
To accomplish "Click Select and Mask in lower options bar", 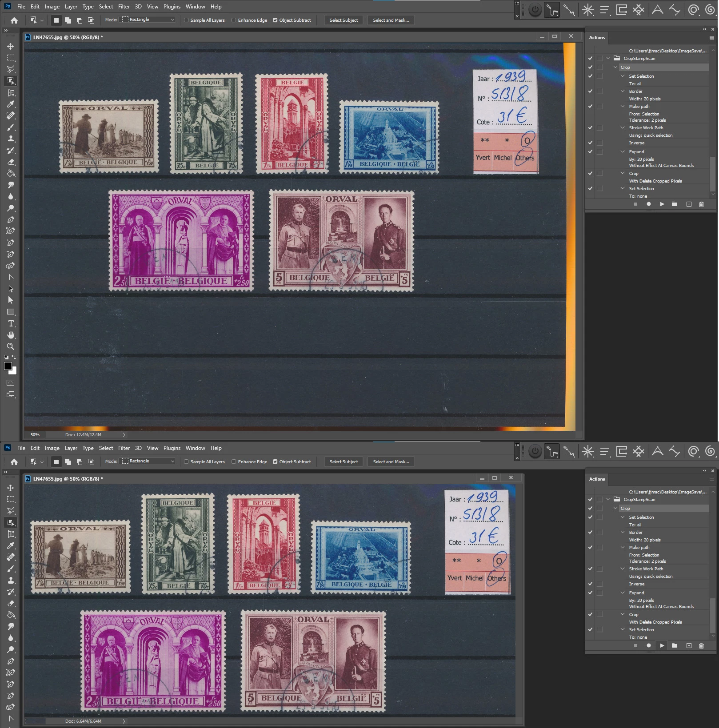I will click(x=391, y=461).
